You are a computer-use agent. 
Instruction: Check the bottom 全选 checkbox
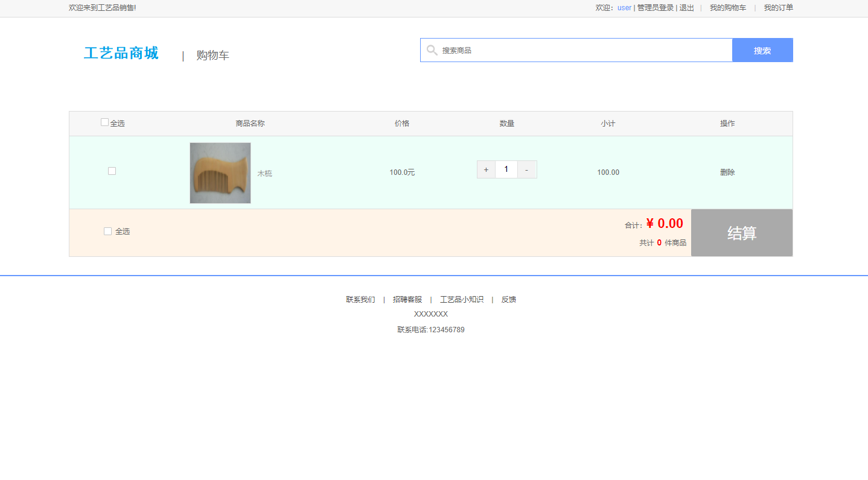(x=107, y=231)
